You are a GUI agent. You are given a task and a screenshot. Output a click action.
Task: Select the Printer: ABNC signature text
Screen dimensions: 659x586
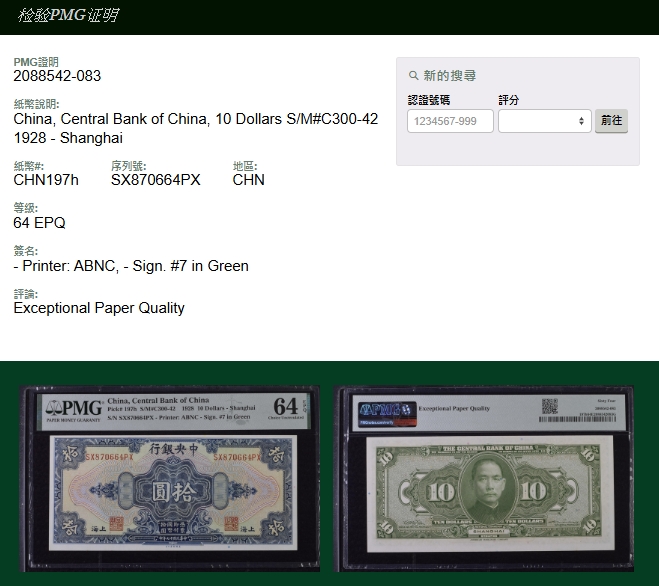pyautogui.click(x=131, y=266)
